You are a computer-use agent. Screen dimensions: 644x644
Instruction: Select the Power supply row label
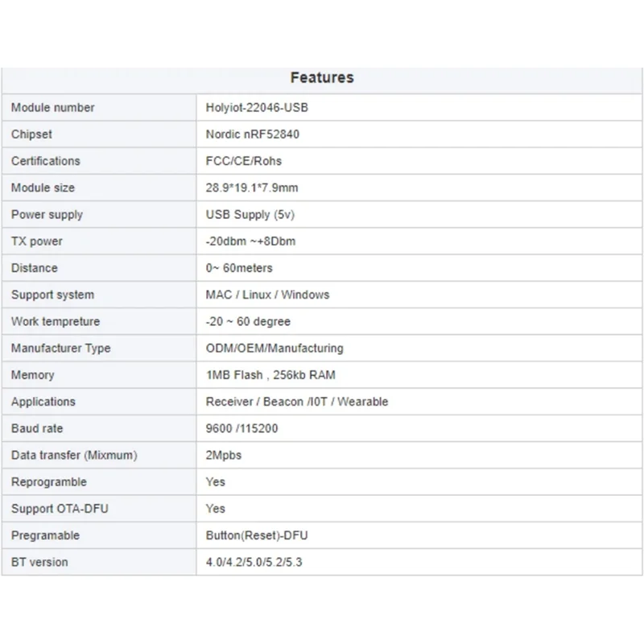click(x=47, y=215)
